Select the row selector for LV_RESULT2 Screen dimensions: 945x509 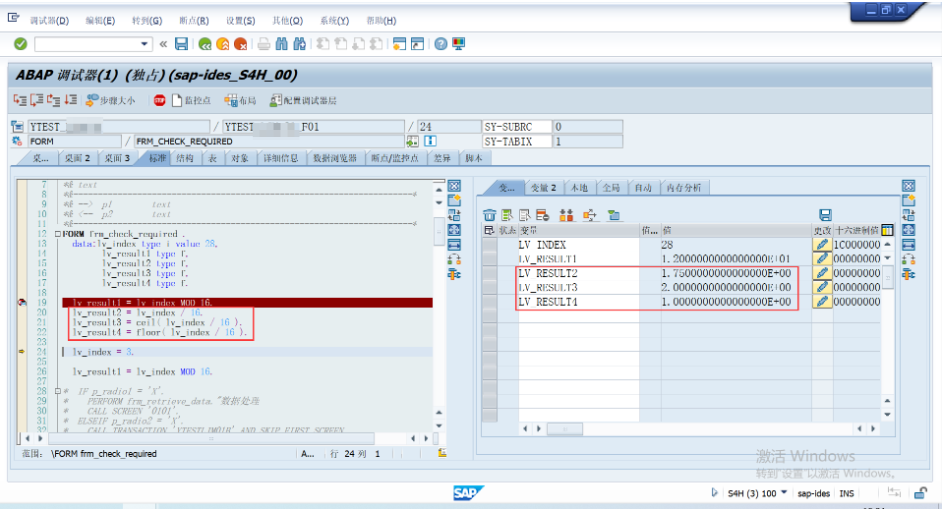click(490, 273)
